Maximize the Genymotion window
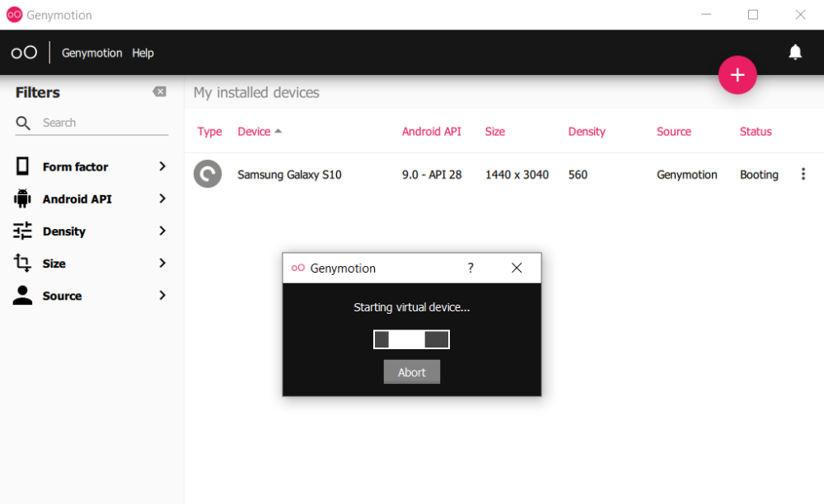Image resolution: width=824 pixels, height=504 pixels. coord(753,15)
